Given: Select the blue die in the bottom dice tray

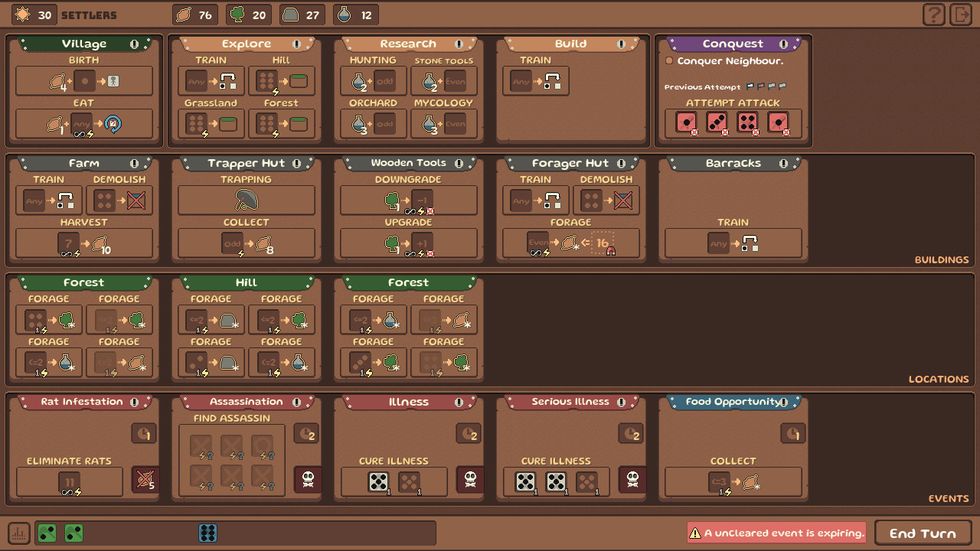Looking at the screenshot, I should click(207, 533).
